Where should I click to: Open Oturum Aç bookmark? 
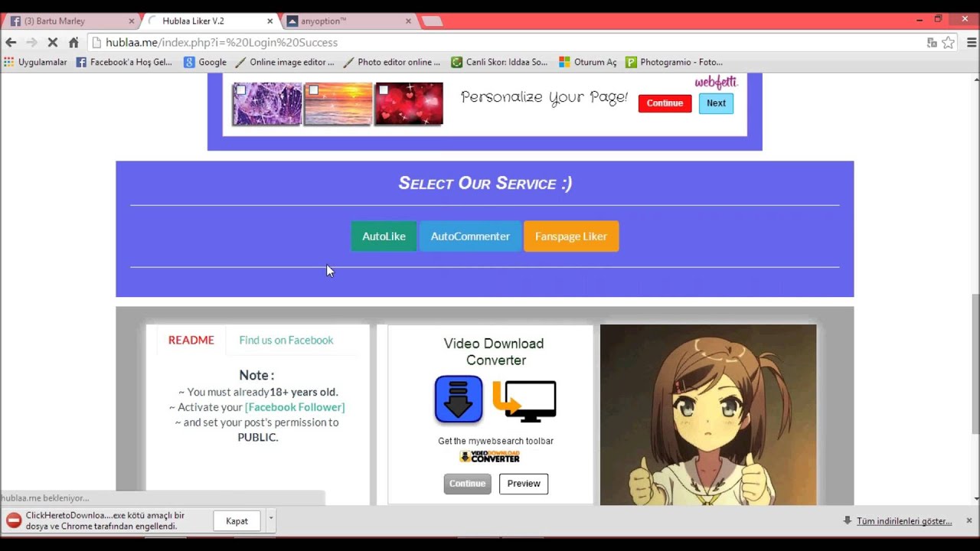[587, 62]
